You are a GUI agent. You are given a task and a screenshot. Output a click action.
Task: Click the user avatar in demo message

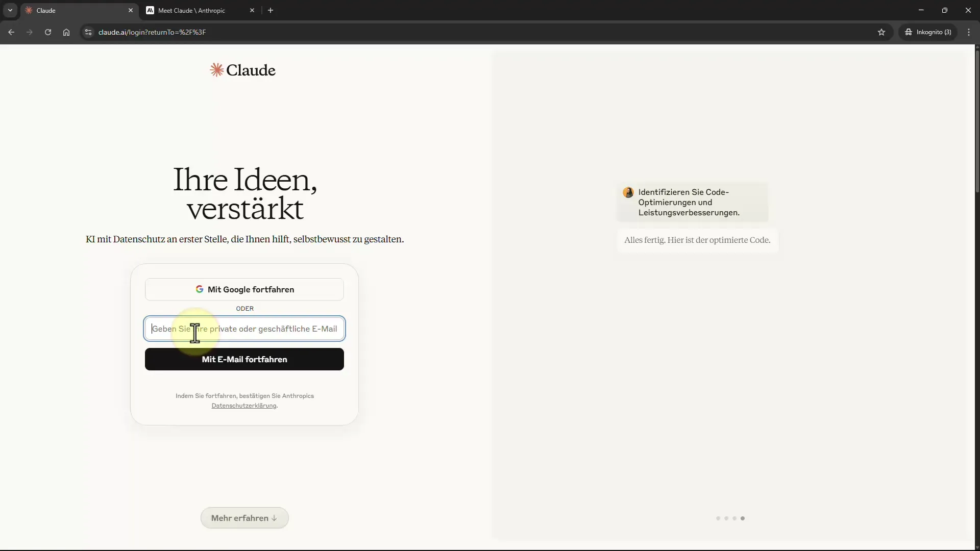pyautogui.click(x=628, y=192)
